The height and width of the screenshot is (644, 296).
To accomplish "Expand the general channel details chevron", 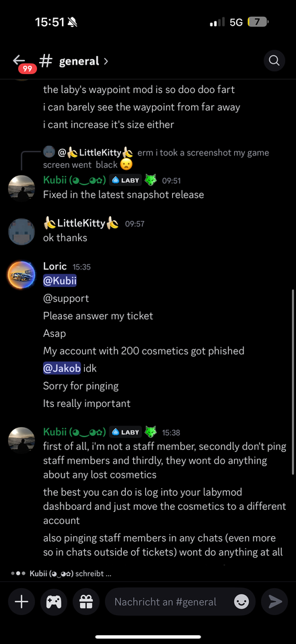I will tap(106, 61).
